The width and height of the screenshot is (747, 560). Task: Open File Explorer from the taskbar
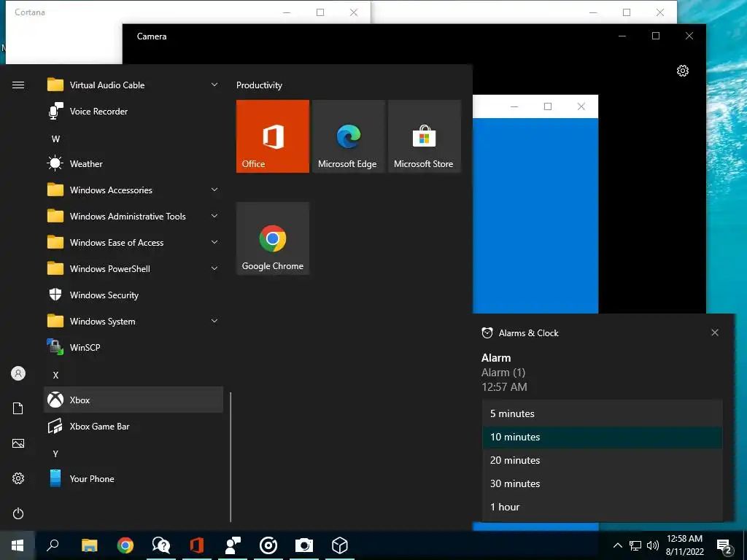(x=90, y=545)
